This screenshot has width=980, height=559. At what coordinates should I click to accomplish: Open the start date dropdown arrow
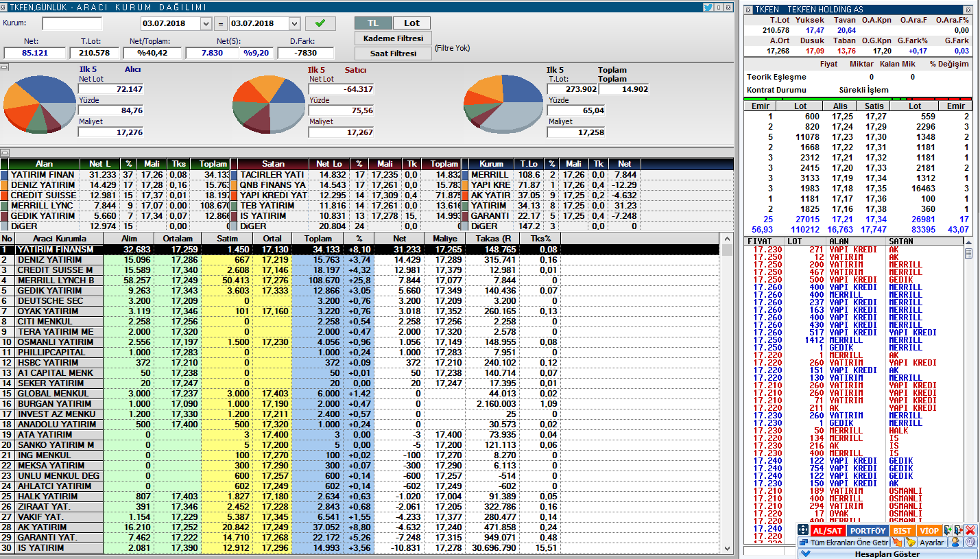[x=206, y=23]
